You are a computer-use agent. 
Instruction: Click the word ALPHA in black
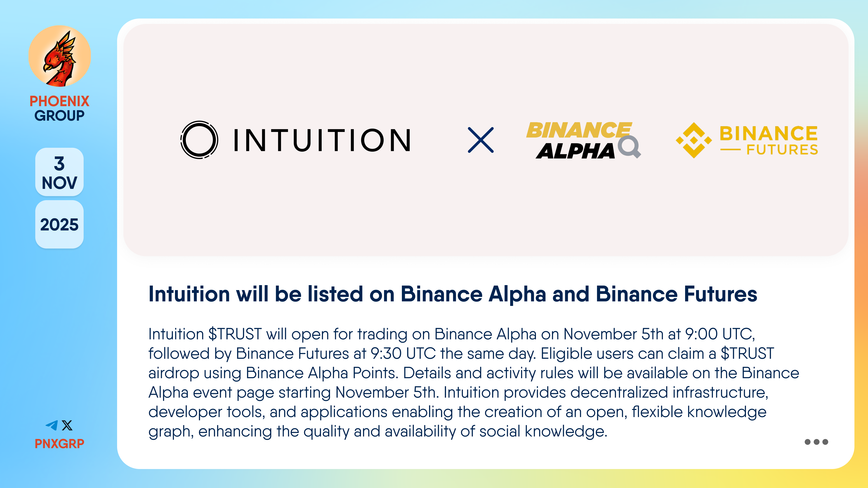tap(575, 151)
